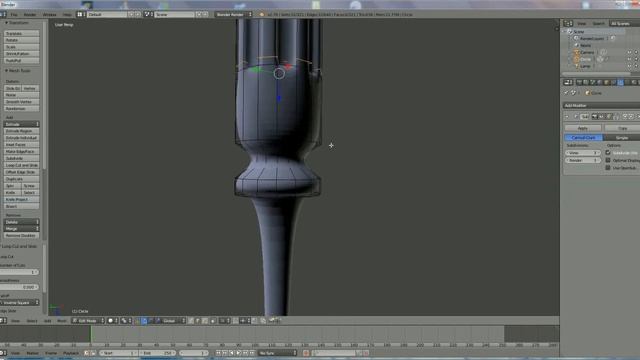Click the Push/Pull button
The width and height of the screenshot is (640, 360).
(x=21, y=60)
